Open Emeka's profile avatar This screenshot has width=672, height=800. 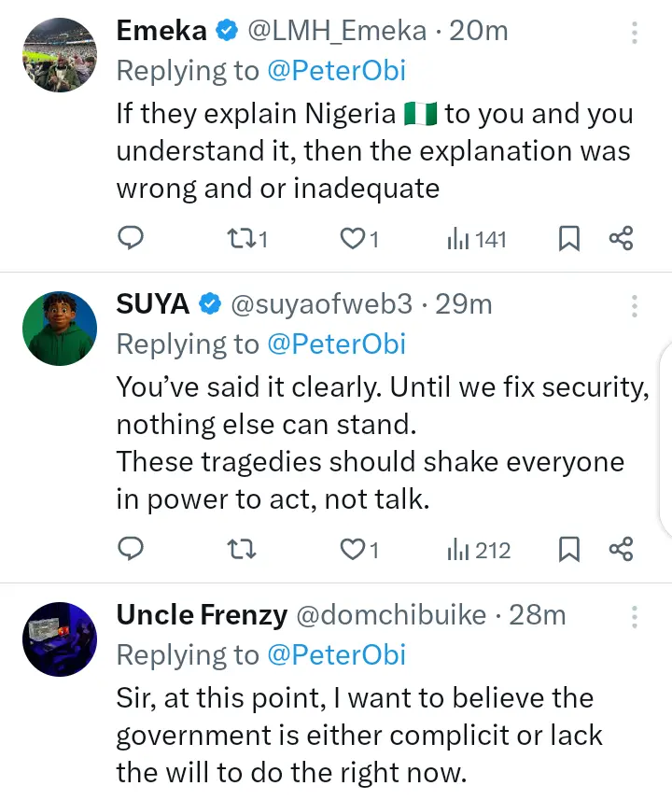pyautogui.click(x=59, y=54)
